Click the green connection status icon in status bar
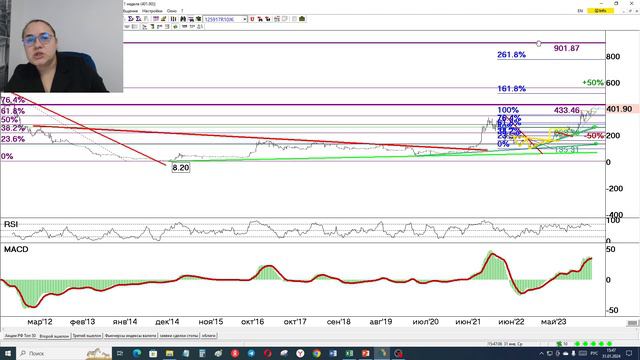Image resolution: width=640 pixels, height=360 pixels. pyautogui.click(x=559, y=344)
